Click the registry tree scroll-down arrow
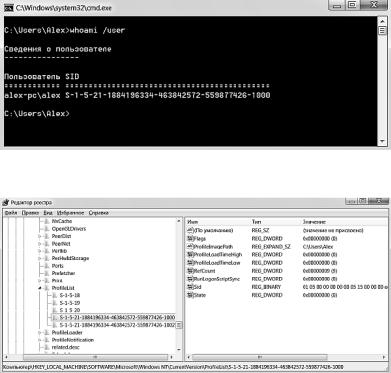Viewport: 391px width, 373px height. pos(179,349)
